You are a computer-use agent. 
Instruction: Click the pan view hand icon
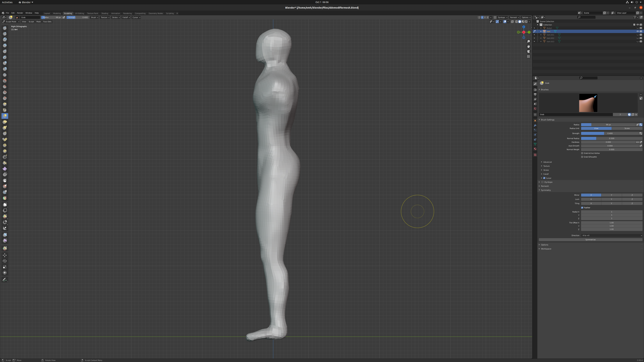(x=528, y=46)
